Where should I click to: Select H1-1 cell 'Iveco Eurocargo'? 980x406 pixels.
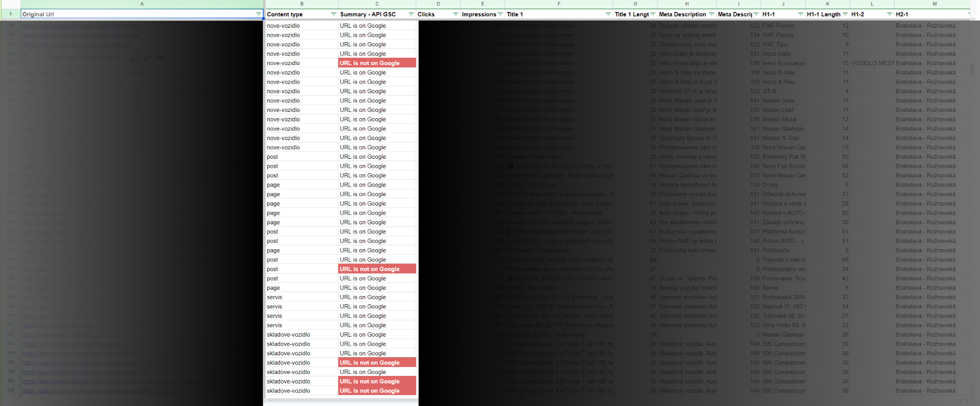(x=783, y=63)
